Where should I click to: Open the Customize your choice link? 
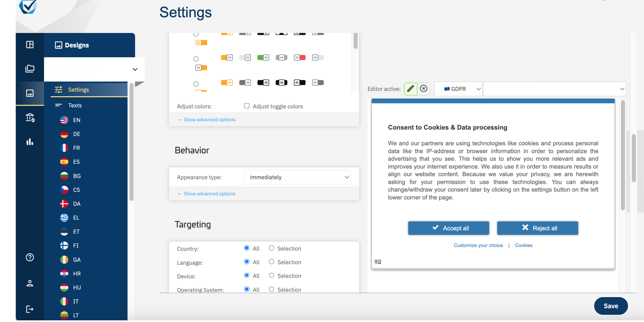[478, 245]
